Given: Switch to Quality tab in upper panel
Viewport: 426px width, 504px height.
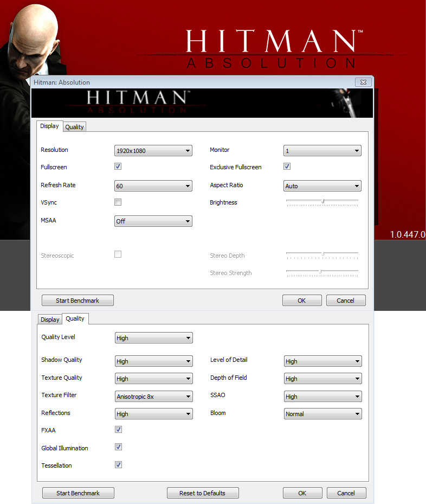Looking at the screenshot, I should coord(74,127).
